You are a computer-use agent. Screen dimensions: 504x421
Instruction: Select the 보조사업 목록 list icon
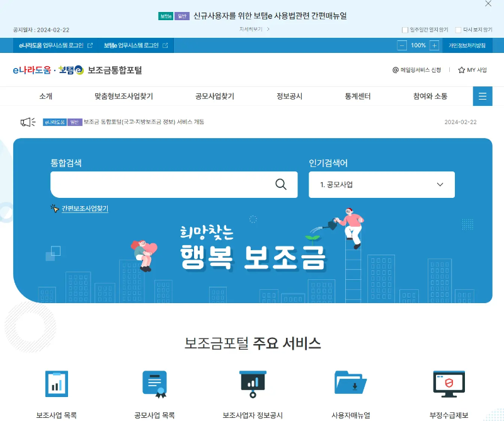57,383
